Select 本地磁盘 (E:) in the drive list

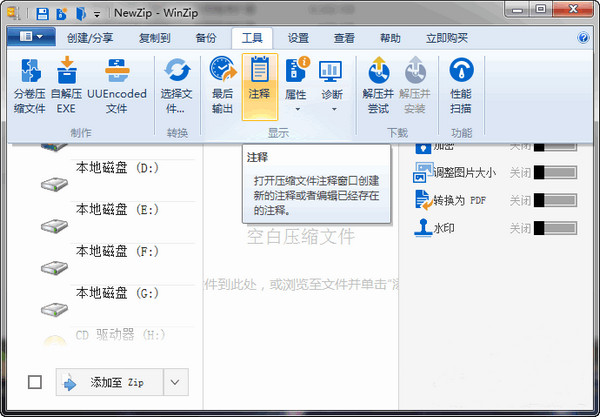pyautogui.click(x=118, y=209)
